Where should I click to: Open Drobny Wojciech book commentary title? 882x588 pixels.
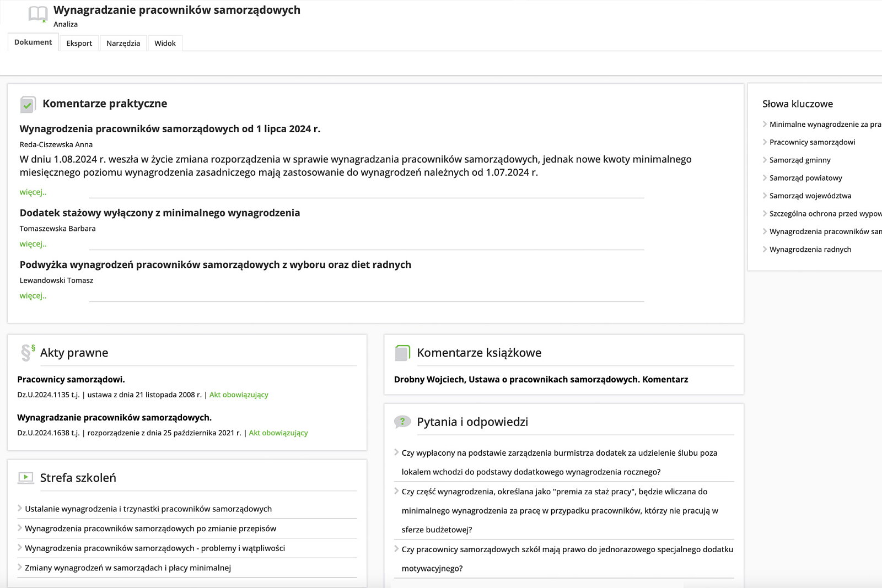point(541,379)
